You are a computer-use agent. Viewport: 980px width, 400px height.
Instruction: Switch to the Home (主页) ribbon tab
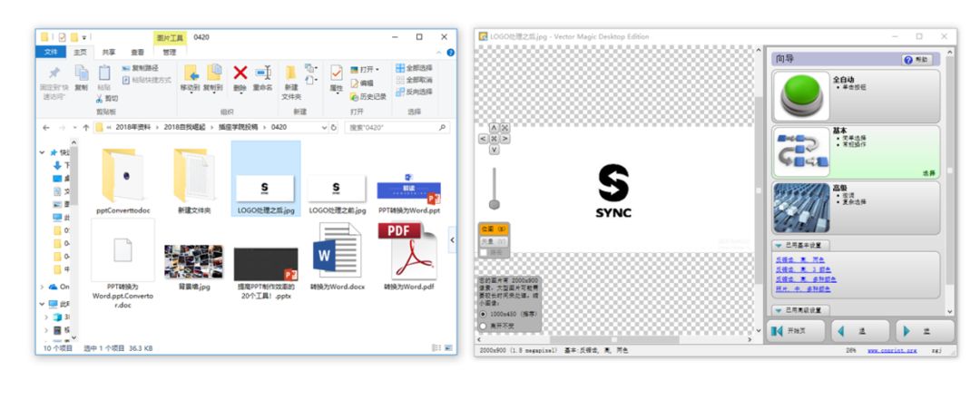(x=81, y=53)
